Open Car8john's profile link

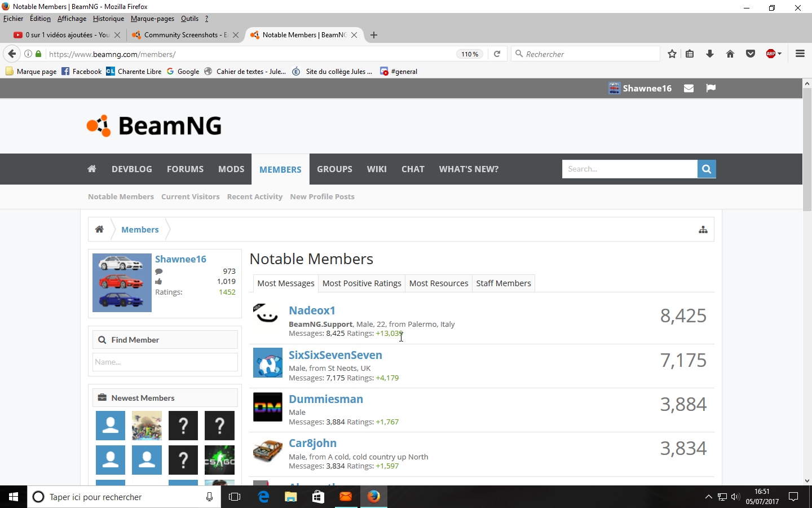312,443
